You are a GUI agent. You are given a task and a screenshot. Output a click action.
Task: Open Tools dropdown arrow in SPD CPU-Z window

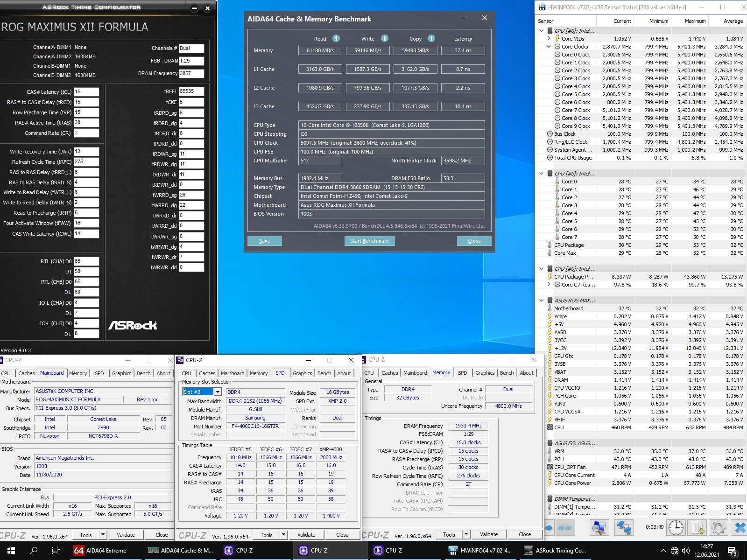[283, 535]
